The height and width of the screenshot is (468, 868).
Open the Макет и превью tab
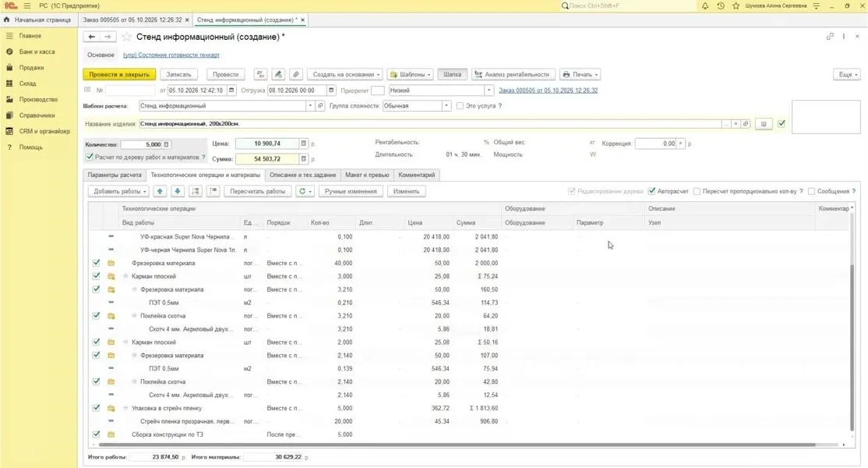tap(367, 175)
